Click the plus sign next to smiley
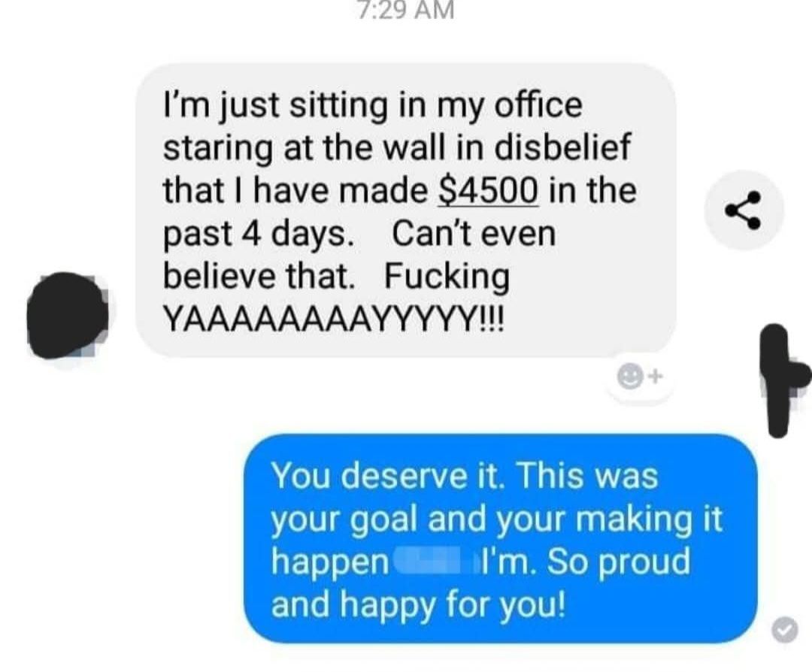The width and height of the screenshot is (812, 672). tap(655, 374)
